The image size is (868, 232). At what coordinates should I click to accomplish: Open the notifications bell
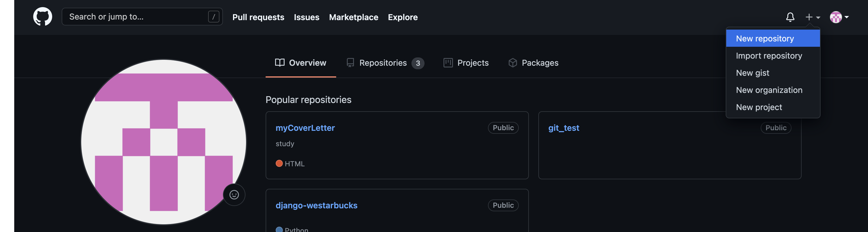(790, 17)
